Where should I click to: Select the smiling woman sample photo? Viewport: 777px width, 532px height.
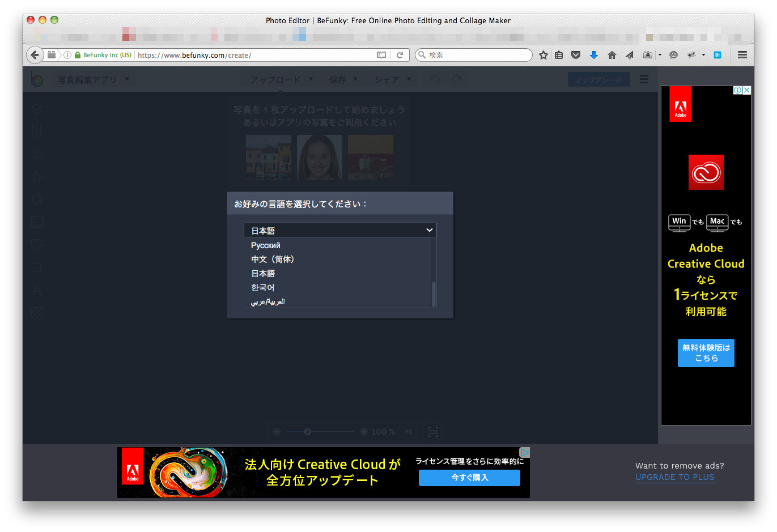pos(320,158)
